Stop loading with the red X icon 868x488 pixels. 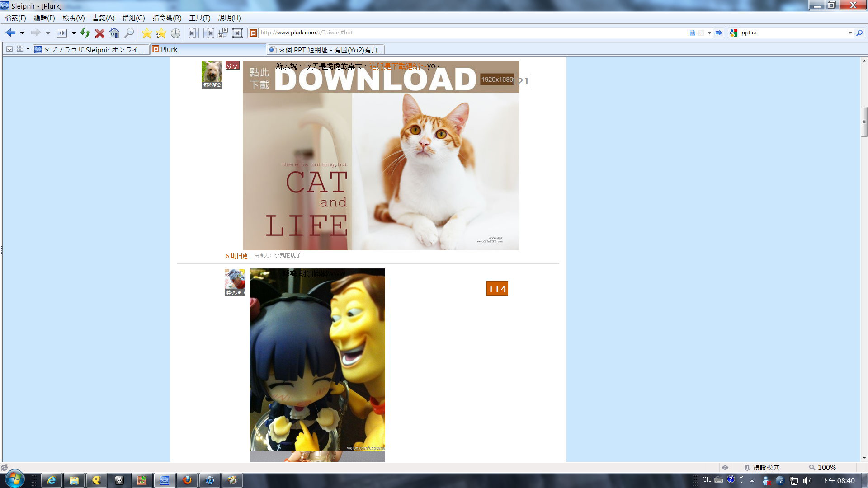pyautogui.click(x=100, y=33)
